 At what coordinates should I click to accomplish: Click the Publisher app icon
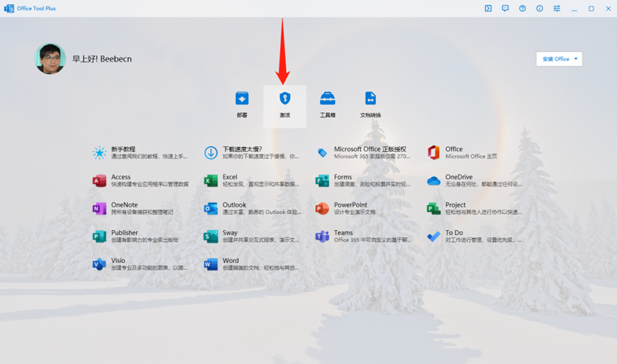[x=99, y=236]
